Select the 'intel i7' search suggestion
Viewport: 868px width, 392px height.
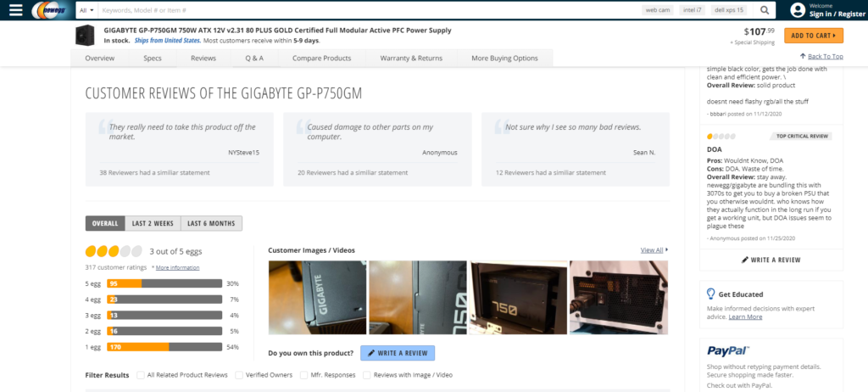point(693,10)
